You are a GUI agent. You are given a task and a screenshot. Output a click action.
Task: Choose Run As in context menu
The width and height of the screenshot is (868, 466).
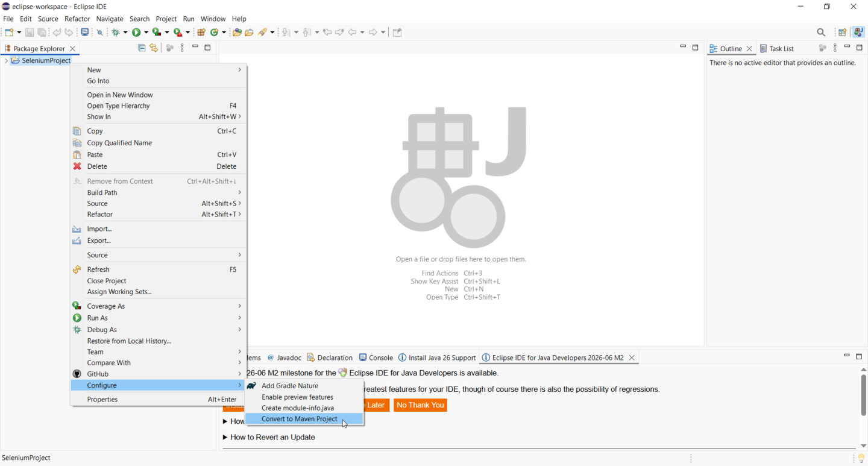158,318
